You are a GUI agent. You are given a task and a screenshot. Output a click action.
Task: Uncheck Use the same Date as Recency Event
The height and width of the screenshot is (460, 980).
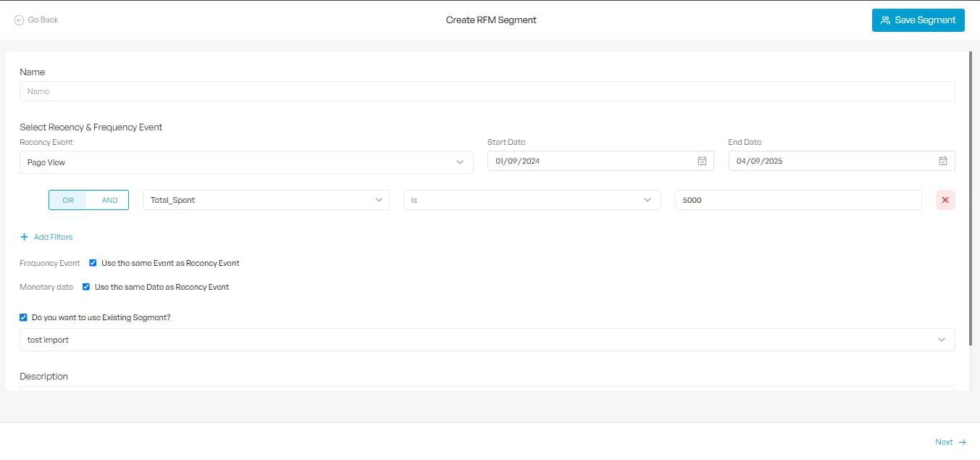(x=85, y=287)
